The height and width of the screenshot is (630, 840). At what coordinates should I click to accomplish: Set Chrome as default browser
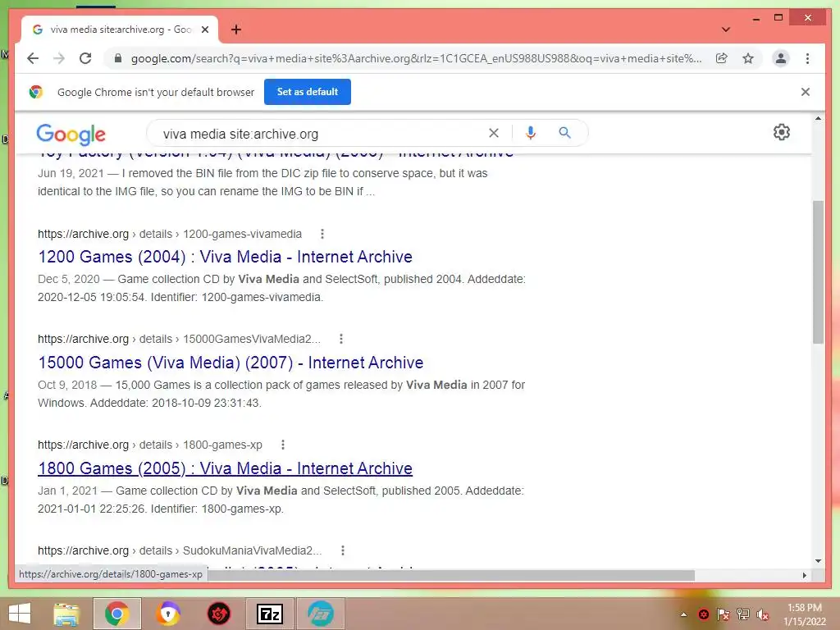pos(308,92)
